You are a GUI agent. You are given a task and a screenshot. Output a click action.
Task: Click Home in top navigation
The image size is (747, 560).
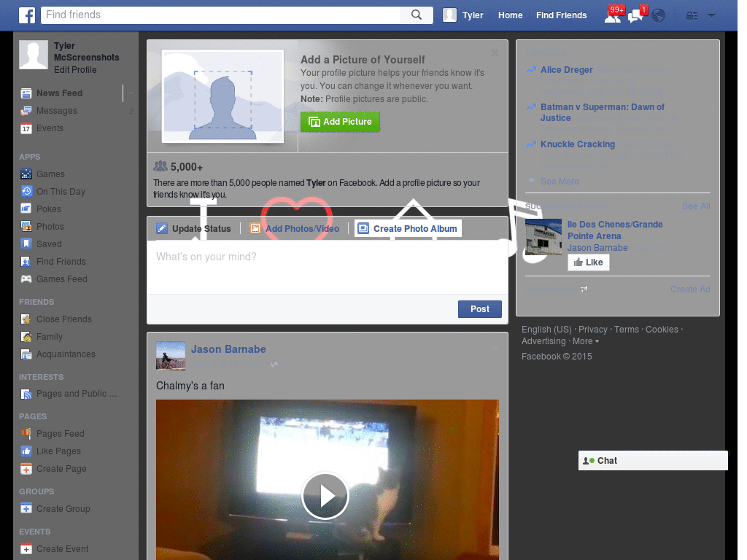(510, 15)
